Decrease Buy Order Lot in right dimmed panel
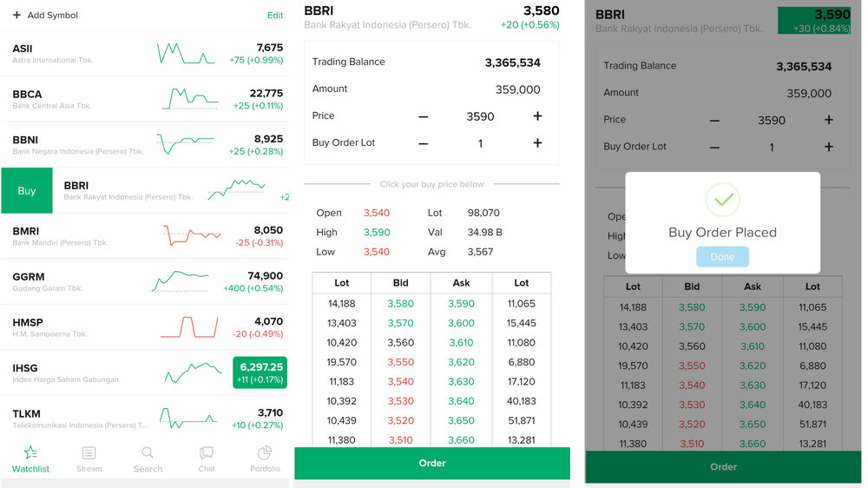This screenshot has width=868, height=488. tap(714, 148)
